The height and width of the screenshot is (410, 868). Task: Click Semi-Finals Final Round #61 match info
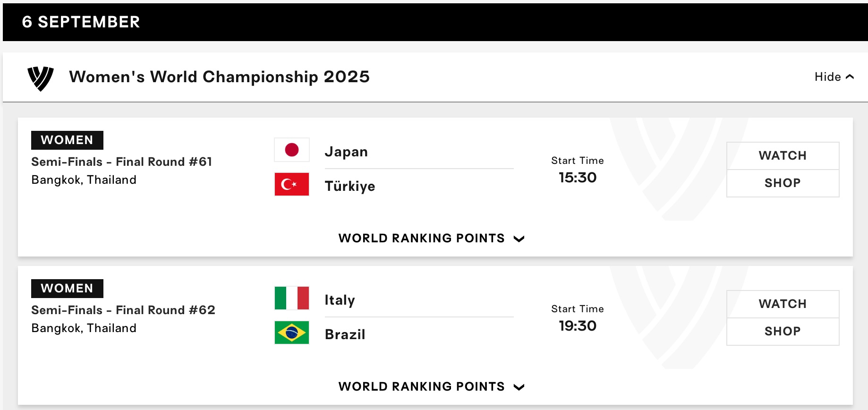tap(121, 162)
